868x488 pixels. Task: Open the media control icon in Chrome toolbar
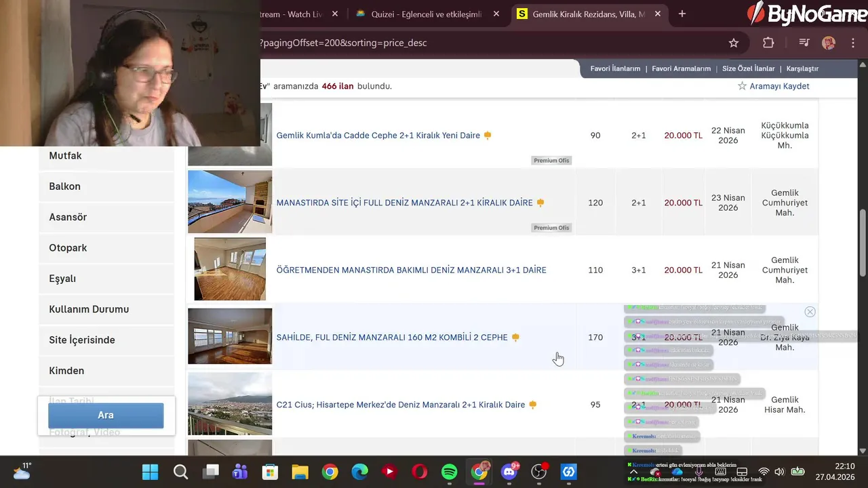click(x=804, y=43)
